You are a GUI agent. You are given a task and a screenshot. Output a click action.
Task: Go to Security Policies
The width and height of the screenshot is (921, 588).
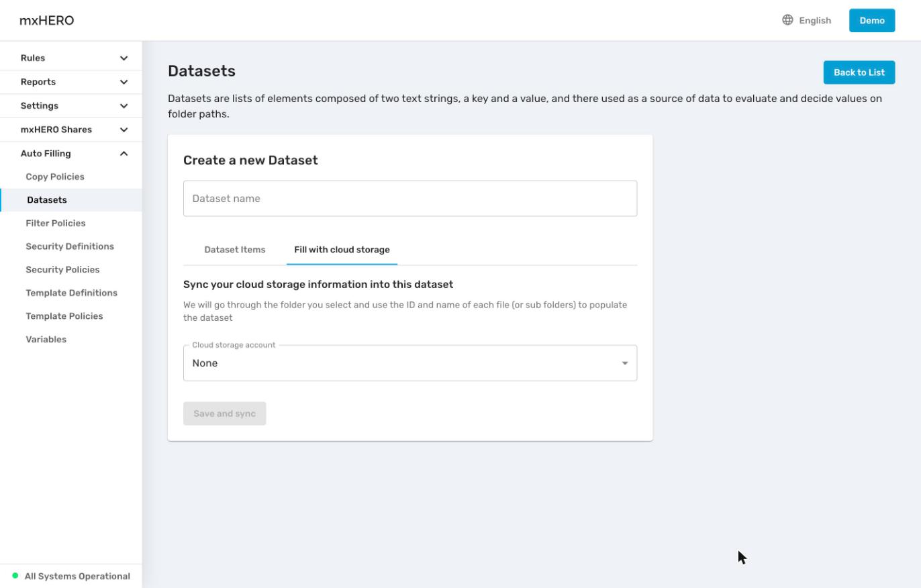[x=62, y=269]
